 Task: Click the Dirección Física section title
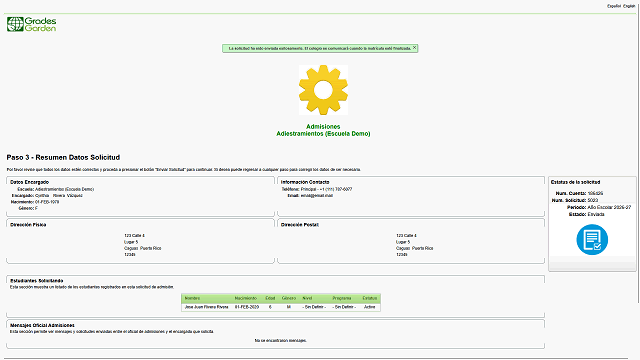click(28, 225)
